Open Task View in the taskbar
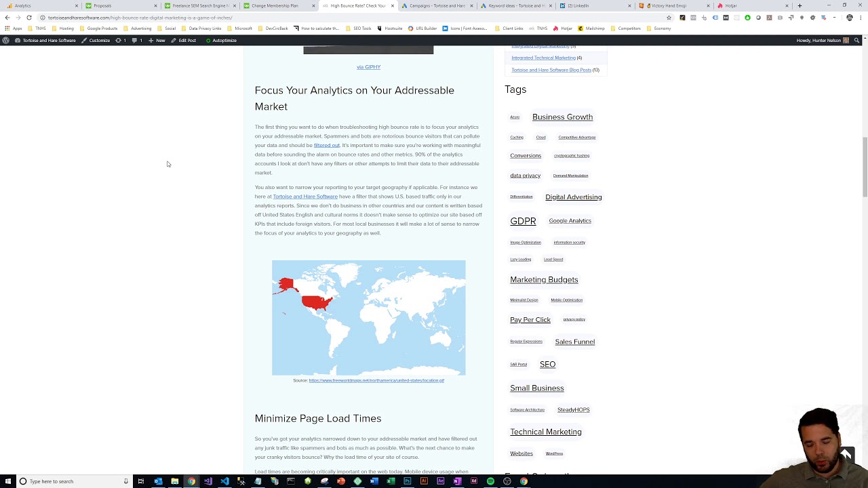Viewport: 868px width, 488px height. click(141, 481)
